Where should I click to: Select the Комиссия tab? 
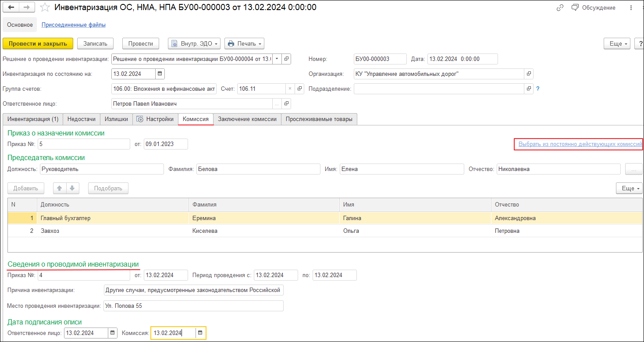coord(196,119)
